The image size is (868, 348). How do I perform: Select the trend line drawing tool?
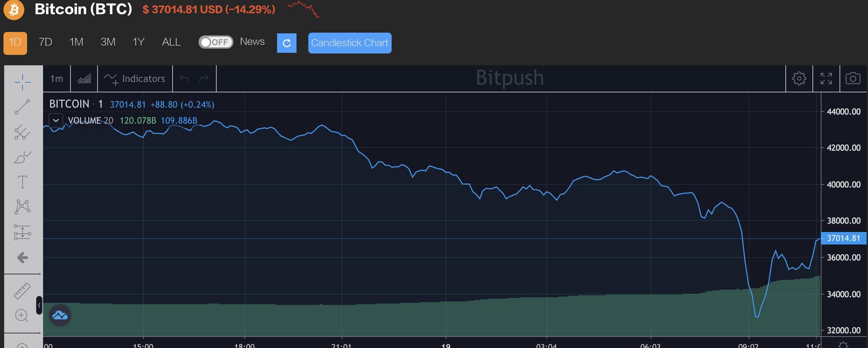point(23,107)
